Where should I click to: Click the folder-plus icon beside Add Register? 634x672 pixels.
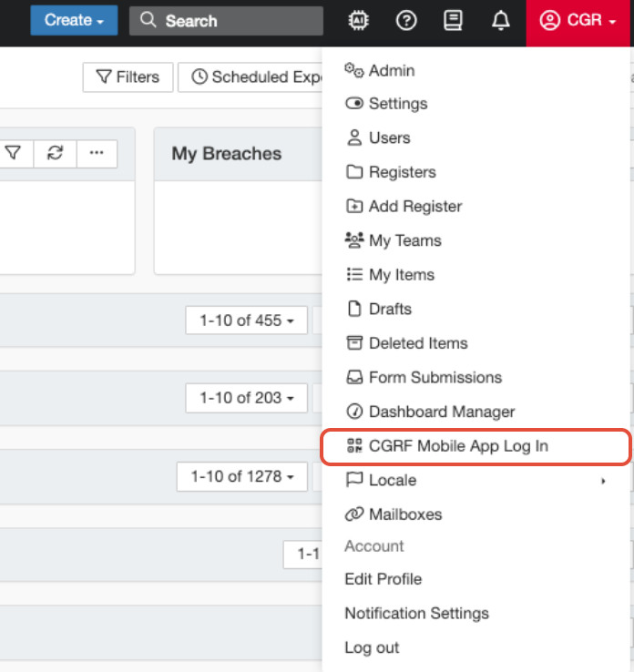(354, 206)
